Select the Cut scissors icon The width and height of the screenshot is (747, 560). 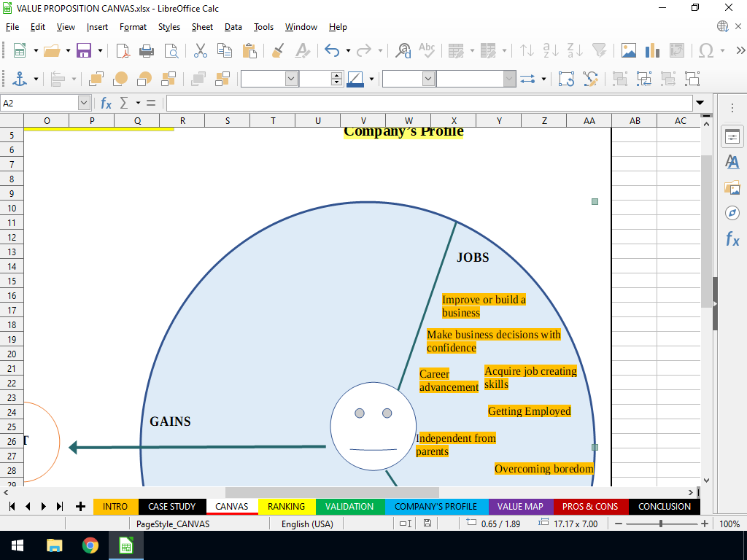coord(201,50)
